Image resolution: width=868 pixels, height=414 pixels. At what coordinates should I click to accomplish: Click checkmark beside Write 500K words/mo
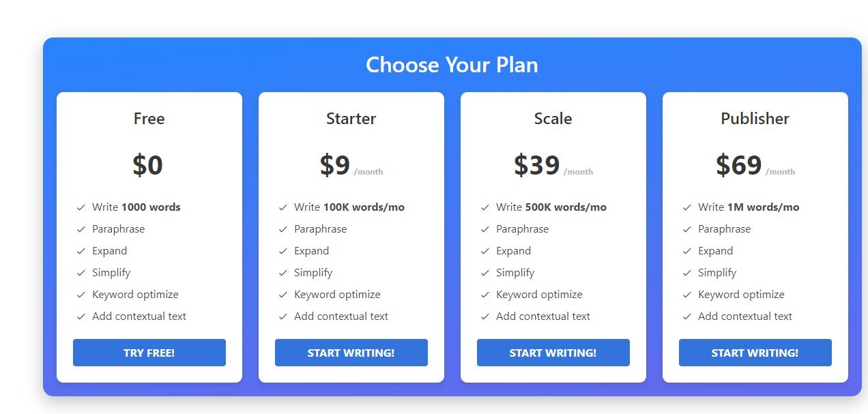[485, 207]
